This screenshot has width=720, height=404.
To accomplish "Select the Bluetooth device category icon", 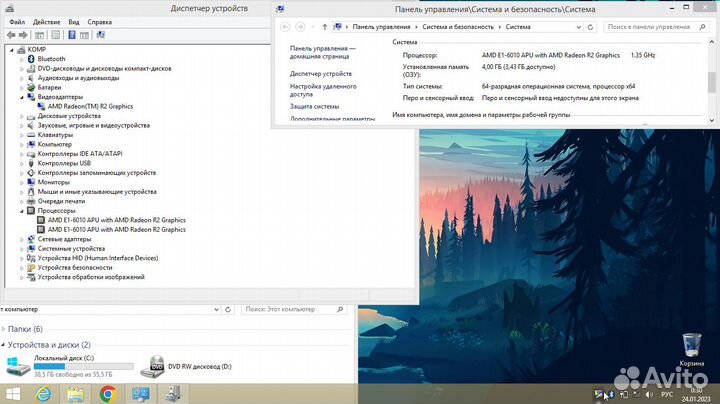I will (31, 59).
